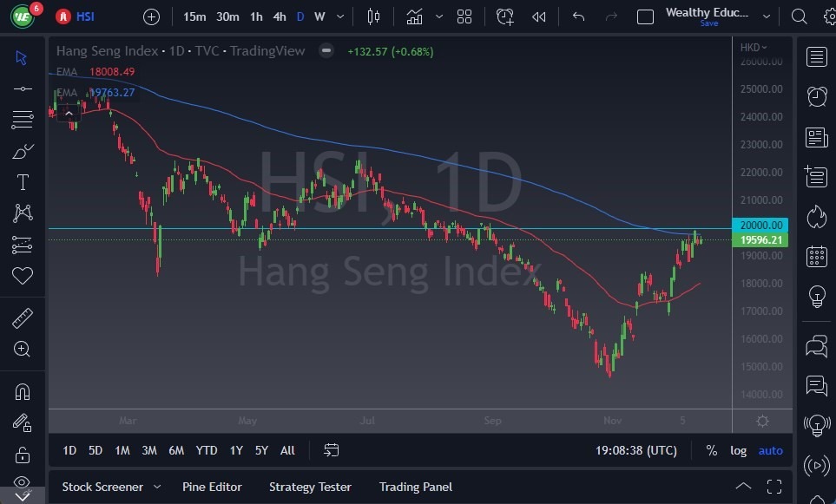
Task: Save the chart layout
Action: pyautogui.click(x=709, y=23)
